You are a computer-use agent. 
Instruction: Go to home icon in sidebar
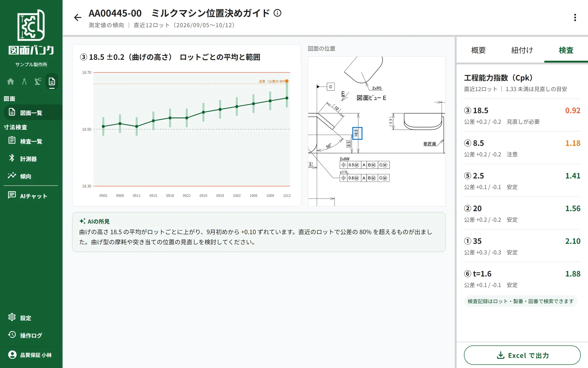[x=10, y=81]
